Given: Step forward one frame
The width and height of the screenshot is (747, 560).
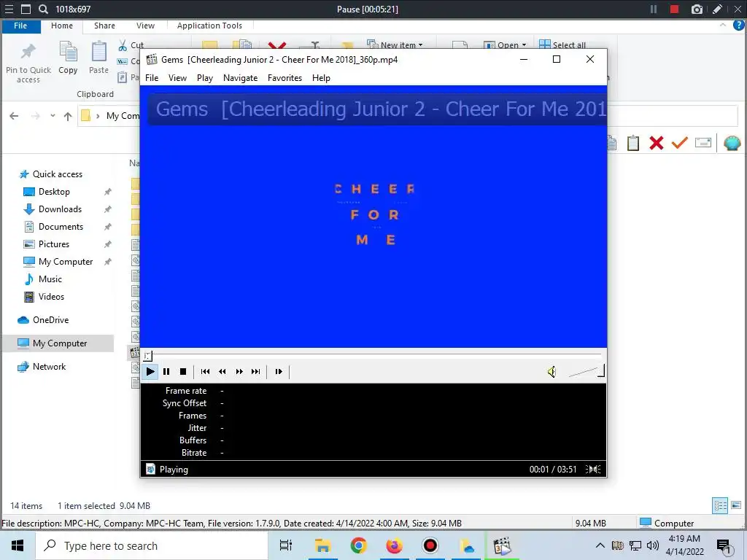Looking at the screenshot, I should [279, 371].
